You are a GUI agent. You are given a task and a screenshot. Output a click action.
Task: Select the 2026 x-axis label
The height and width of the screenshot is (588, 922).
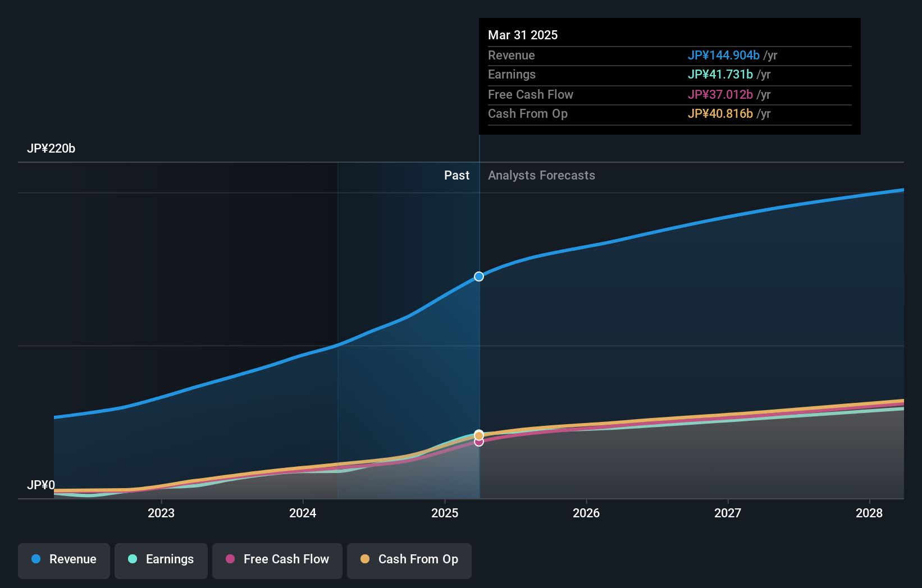pyautogui.click(x=586, y=513)
